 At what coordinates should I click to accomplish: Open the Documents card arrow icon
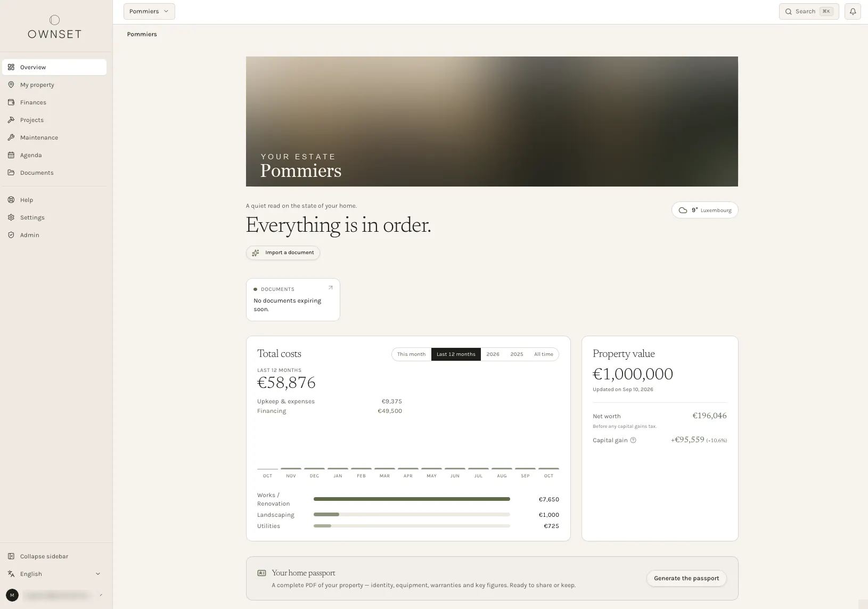point(330,288)
